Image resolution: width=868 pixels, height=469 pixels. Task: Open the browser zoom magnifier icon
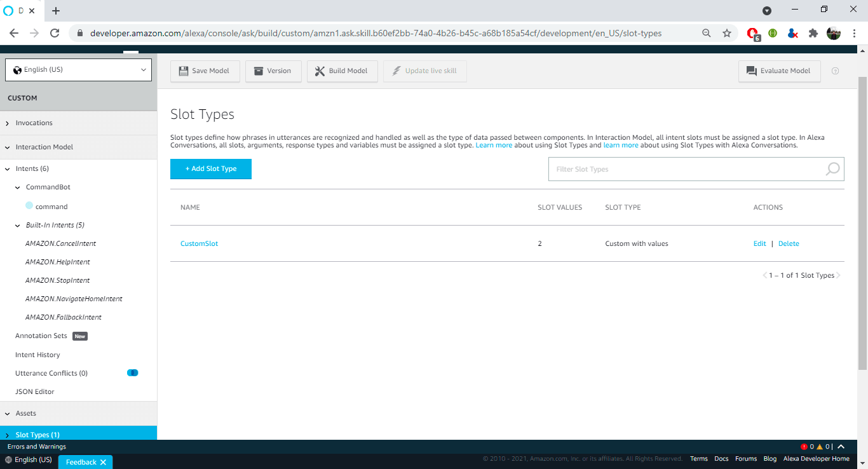point(707,33)
